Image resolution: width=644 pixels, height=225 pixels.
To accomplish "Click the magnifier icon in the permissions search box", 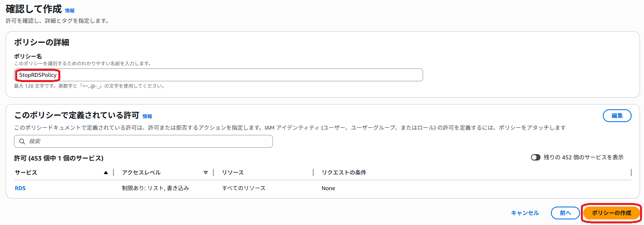I will pyautogui.click(x=22, y=141).
